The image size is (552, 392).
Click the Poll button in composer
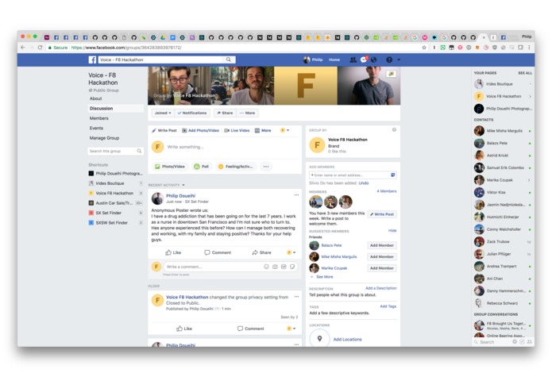click(x=202, y=167)
